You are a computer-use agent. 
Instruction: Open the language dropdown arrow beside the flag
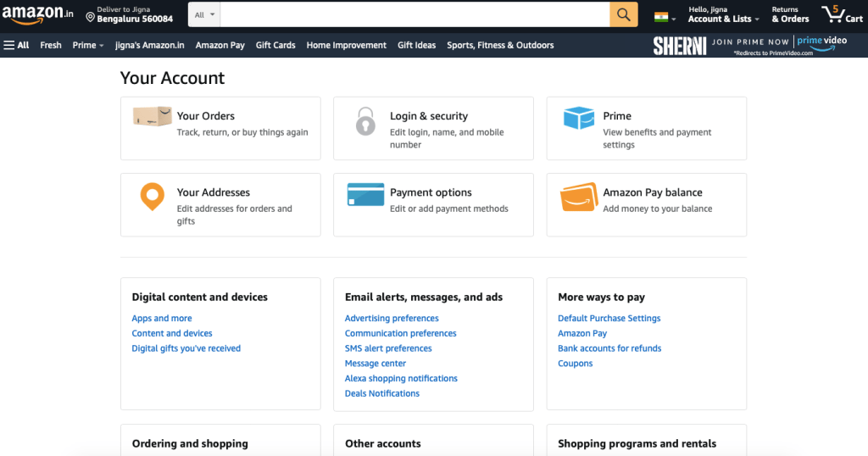(x=674, y=19)
